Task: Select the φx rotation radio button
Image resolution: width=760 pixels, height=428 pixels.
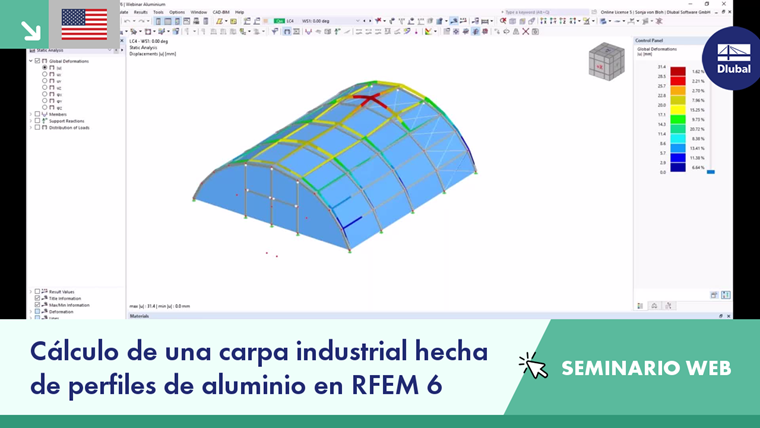Action: 45,94
